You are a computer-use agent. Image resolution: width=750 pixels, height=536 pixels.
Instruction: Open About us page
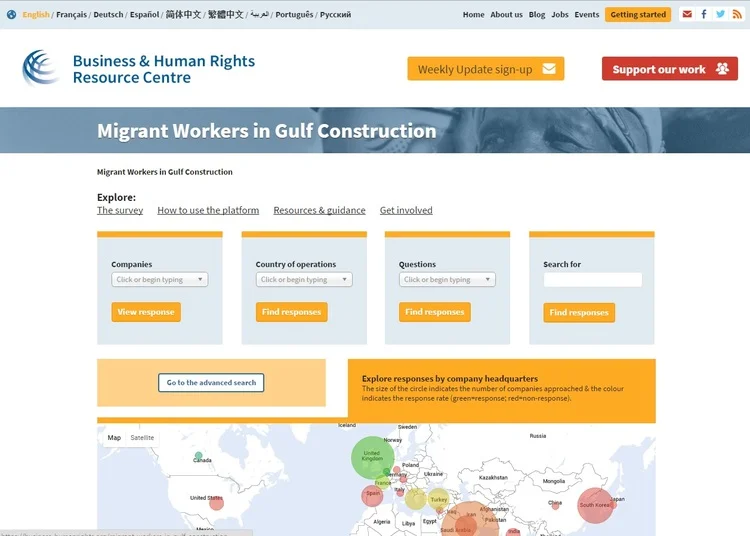tap(507, 15)
